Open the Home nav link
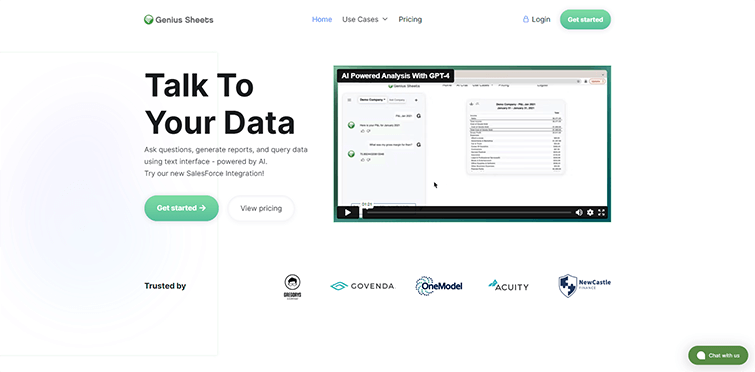The image size is (755, 372). coord(322,19)
